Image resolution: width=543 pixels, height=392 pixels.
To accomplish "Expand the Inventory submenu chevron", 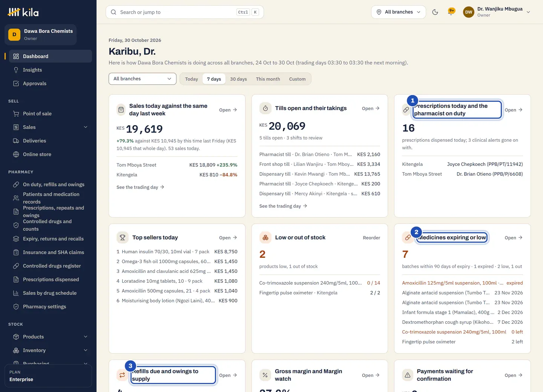I will click(86, 350).
